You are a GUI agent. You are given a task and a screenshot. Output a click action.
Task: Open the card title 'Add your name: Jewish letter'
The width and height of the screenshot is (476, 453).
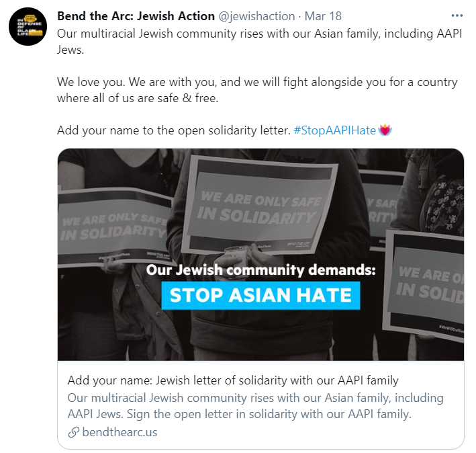tap(233, 380)
